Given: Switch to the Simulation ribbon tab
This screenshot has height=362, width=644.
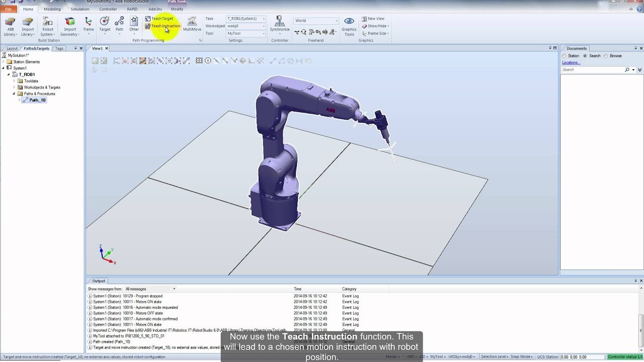Looking at the screenshot, I should 79,9.
